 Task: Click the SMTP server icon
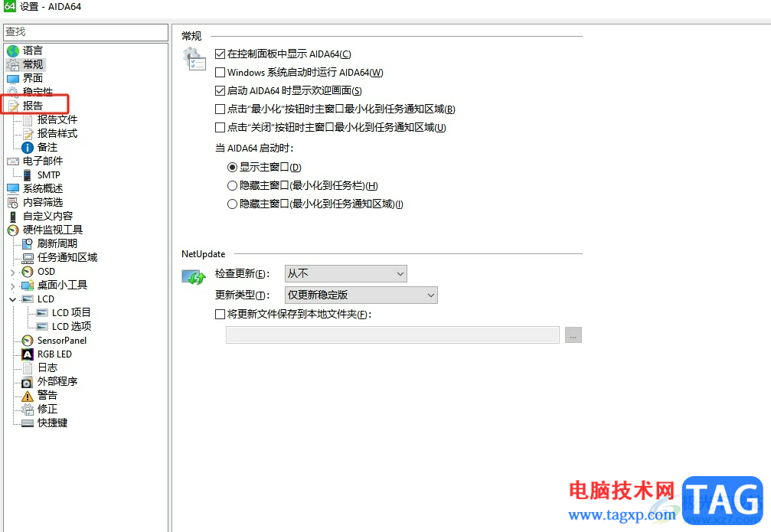click(28, 175)
